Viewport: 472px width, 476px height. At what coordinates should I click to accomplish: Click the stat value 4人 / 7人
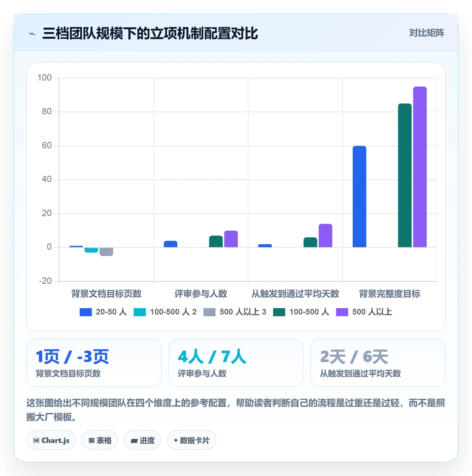pos(212,357)
